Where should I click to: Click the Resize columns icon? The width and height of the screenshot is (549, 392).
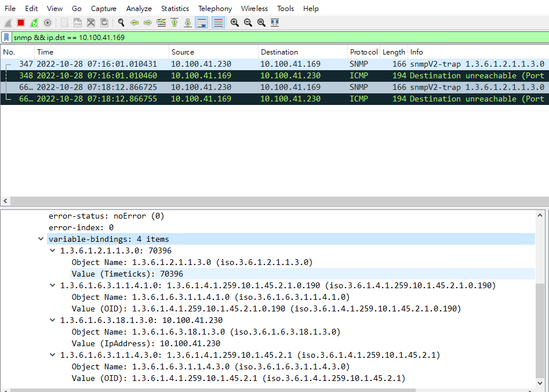point(275,22)
